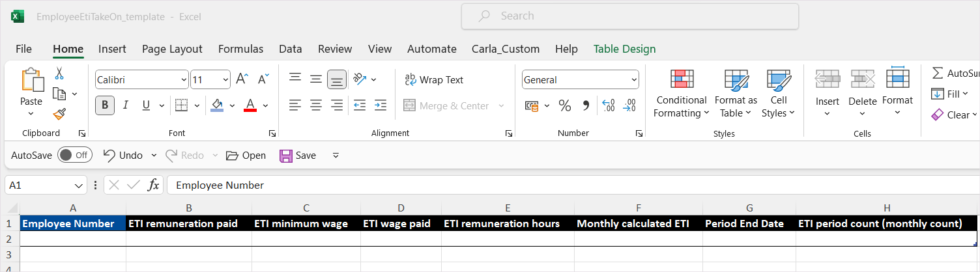The image size is (980, 272).
Task: Click Undo in the quick access toolbar
Action: [123, 156]
